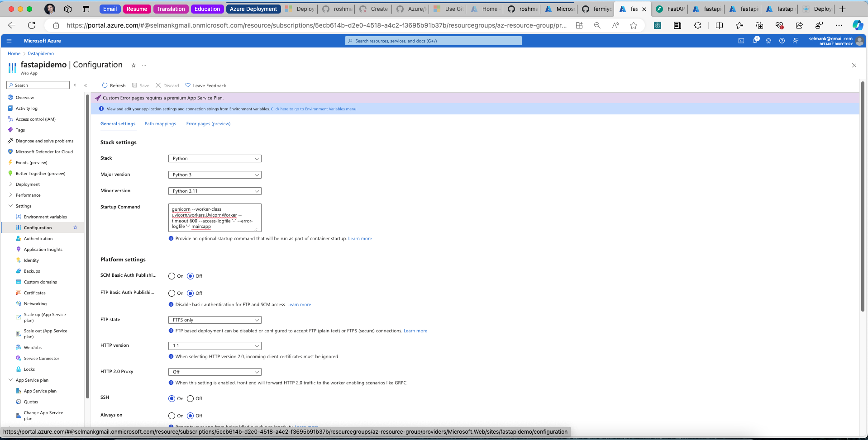The height and width of the screenshot is (440, 868).
Task: Collapse the sidebar with double chevron
Action: pos(86,85)
